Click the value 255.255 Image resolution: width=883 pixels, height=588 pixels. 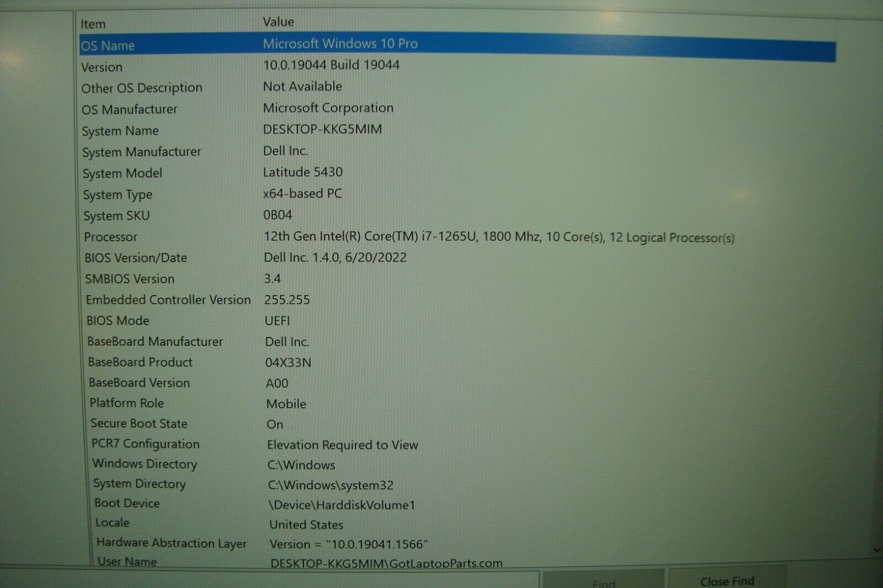pos(287,300)
